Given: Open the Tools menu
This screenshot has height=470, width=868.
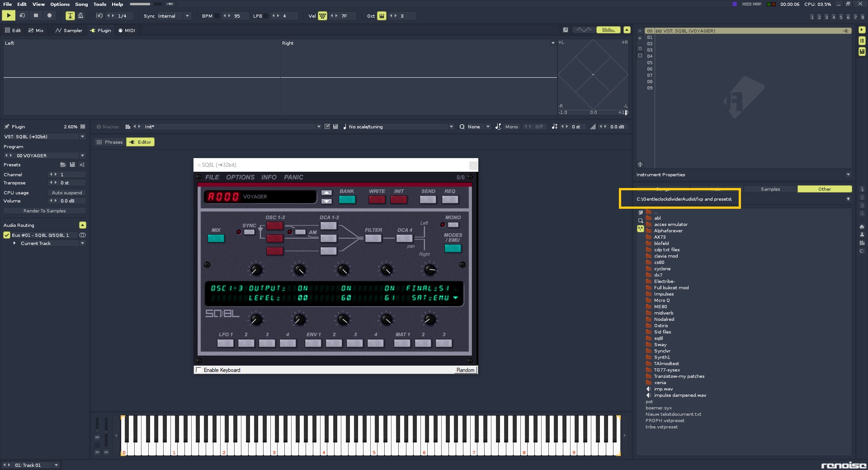Looking at the screenshot, I should tap(100, 4).
